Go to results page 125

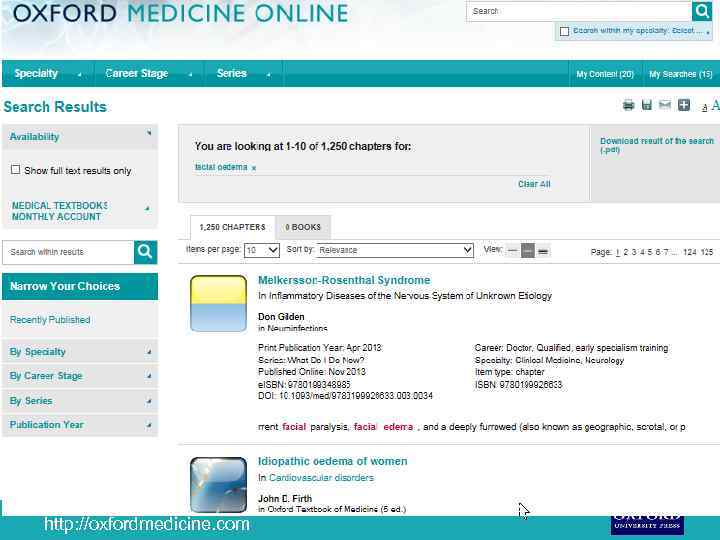[707, 252]
